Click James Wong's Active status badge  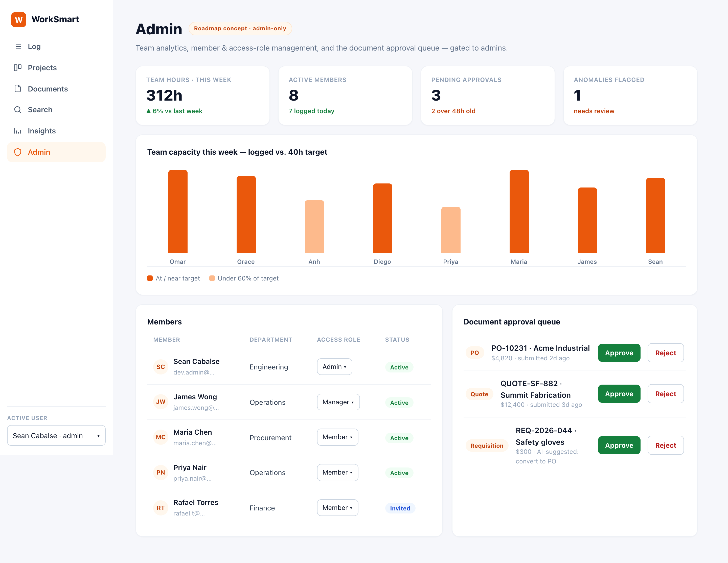tap(399, 403)
